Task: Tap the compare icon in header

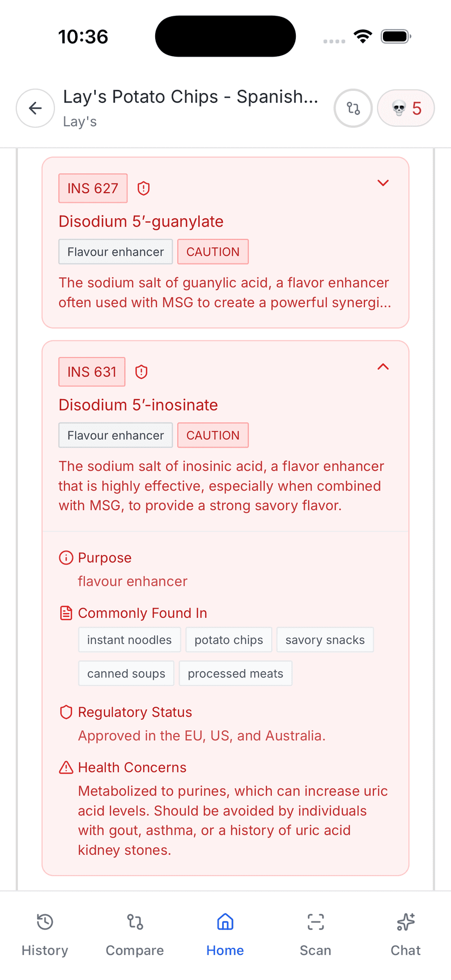Action: [x=353, y=108]
